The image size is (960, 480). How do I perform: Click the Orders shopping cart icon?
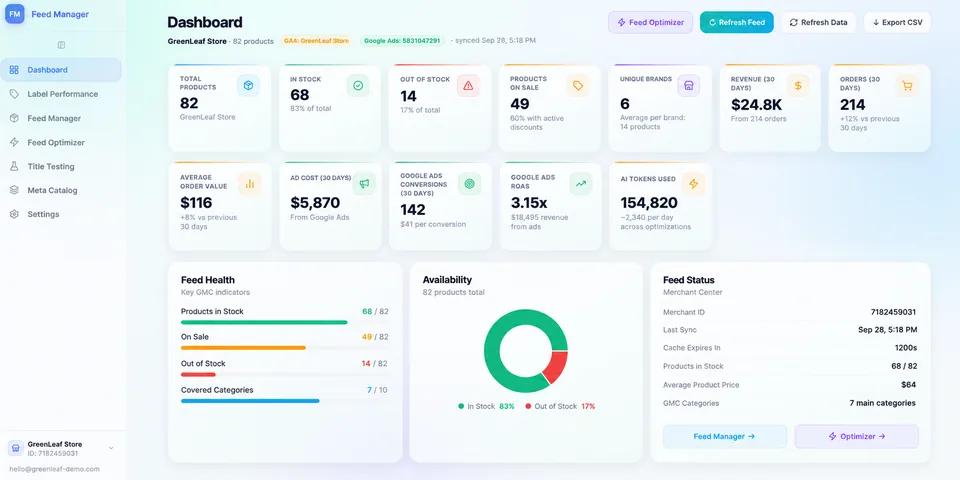pyautogui.click(x=907, y=86)
